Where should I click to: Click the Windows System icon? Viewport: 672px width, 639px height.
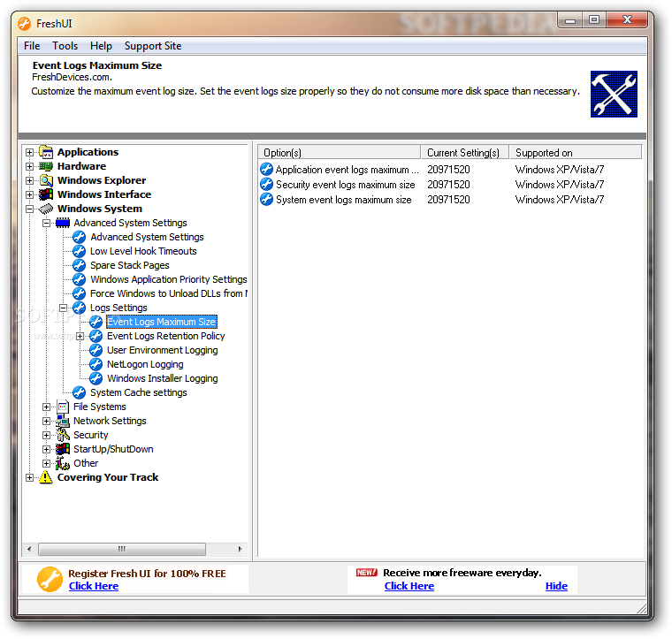tap(46, 209)
